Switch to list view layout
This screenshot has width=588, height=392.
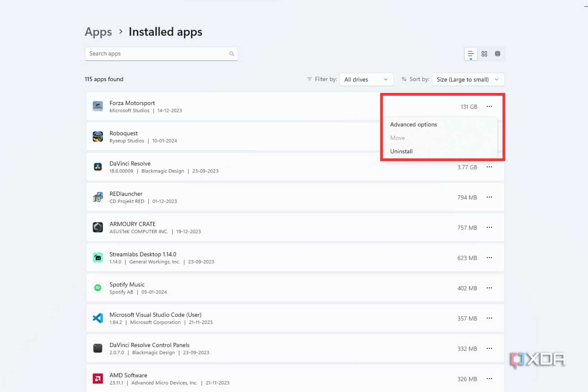tap(471, 54)
